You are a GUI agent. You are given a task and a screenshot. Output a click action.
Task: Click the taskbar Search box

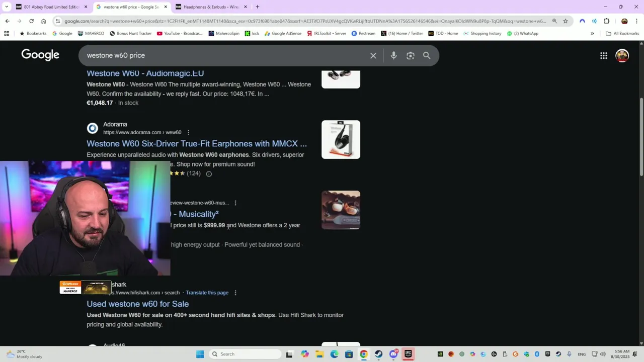(x=245, y=354)
